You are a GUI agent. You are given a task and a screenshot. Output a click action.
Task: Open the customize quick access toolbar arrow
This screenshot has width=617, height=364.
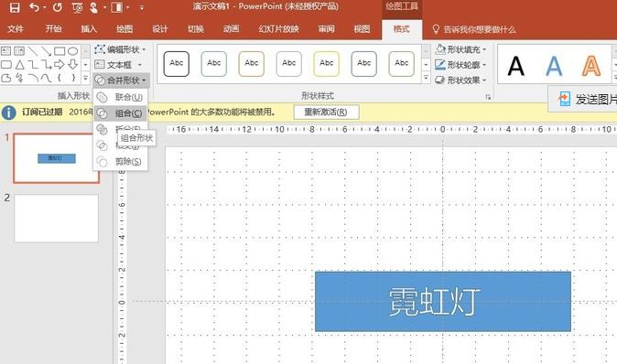coord(142,7)
